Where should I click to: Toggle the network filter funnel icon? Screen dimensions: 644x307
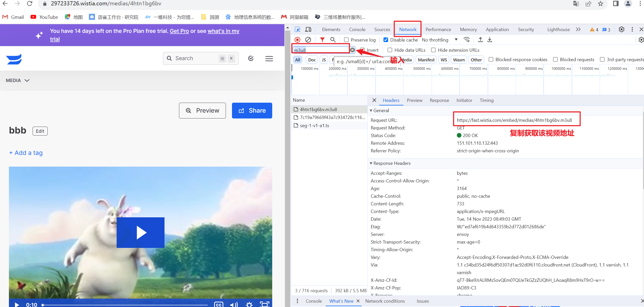[322, 40]
